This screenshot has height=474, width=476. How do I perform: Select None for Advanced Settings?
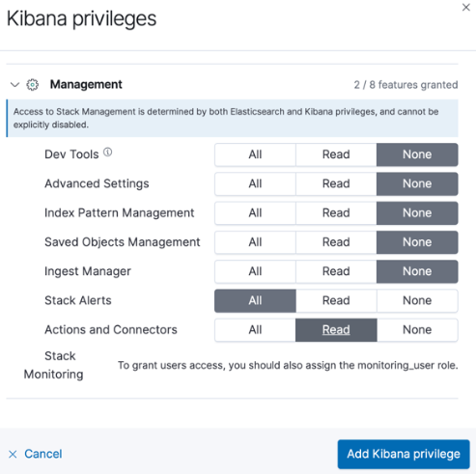[417, 184]
